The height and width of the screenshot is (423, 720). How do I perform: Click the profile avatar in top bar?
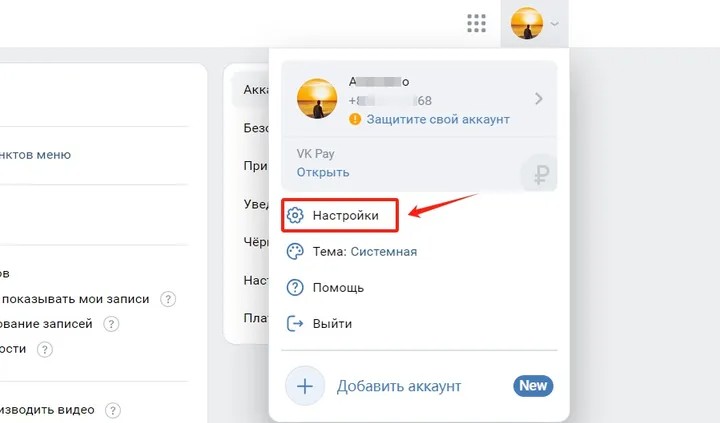[527, 23]
